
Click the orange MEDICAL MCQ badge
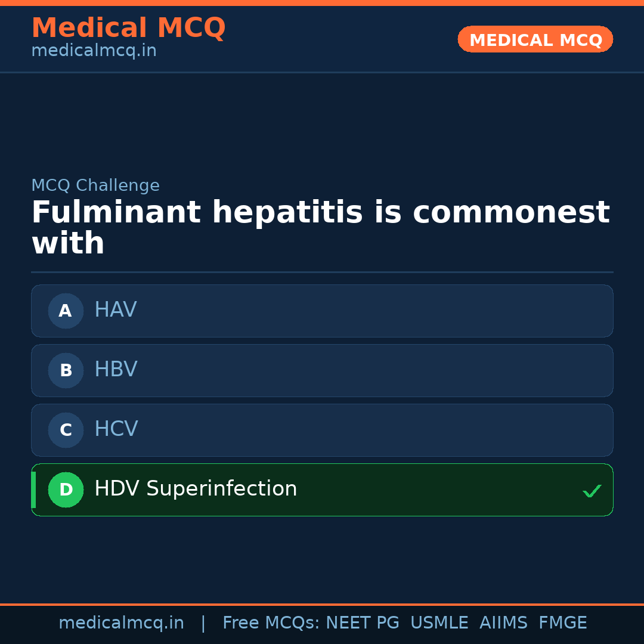click(535, 39)
